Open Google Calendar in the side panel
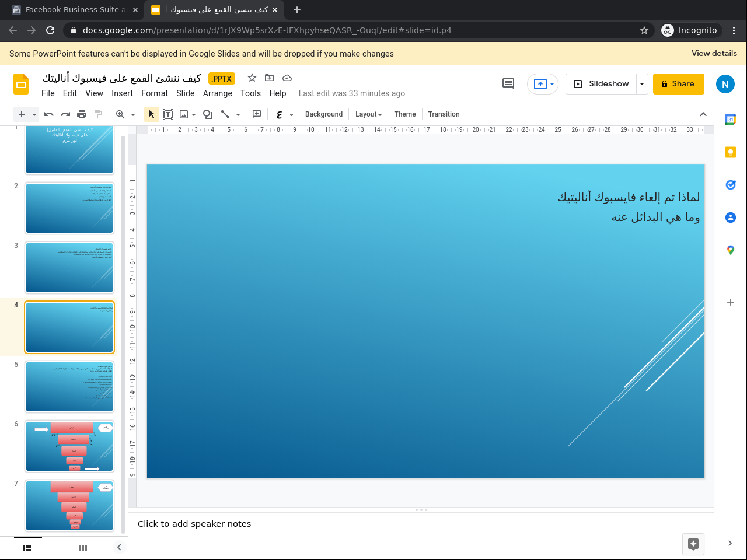747x560 pixels. tap(731, 120)
